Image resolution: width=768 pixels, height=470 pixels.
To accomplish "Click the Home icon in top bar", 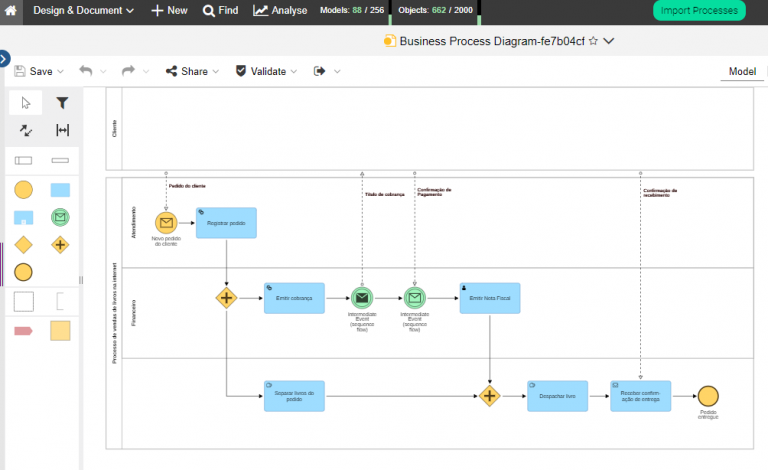I will click(10, 11).
